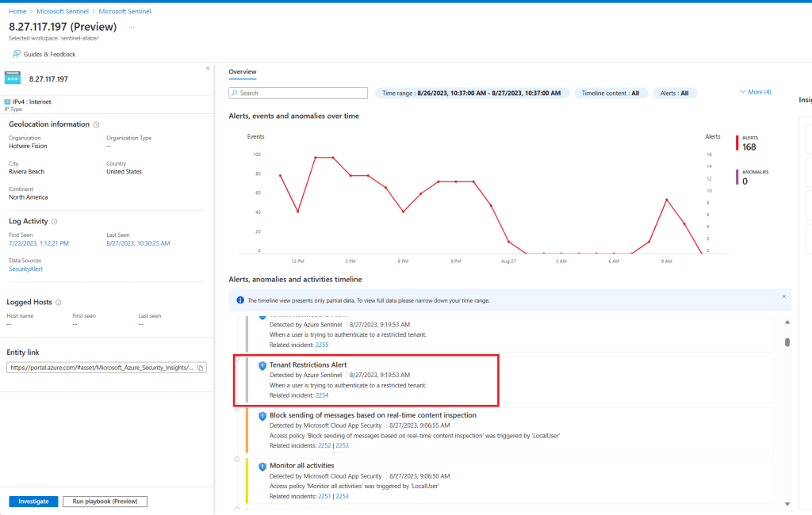Click shield icon of Tenant Restrictions Alert
The width and height of the screenshot is (812, 515).
[x=262, y=365]
